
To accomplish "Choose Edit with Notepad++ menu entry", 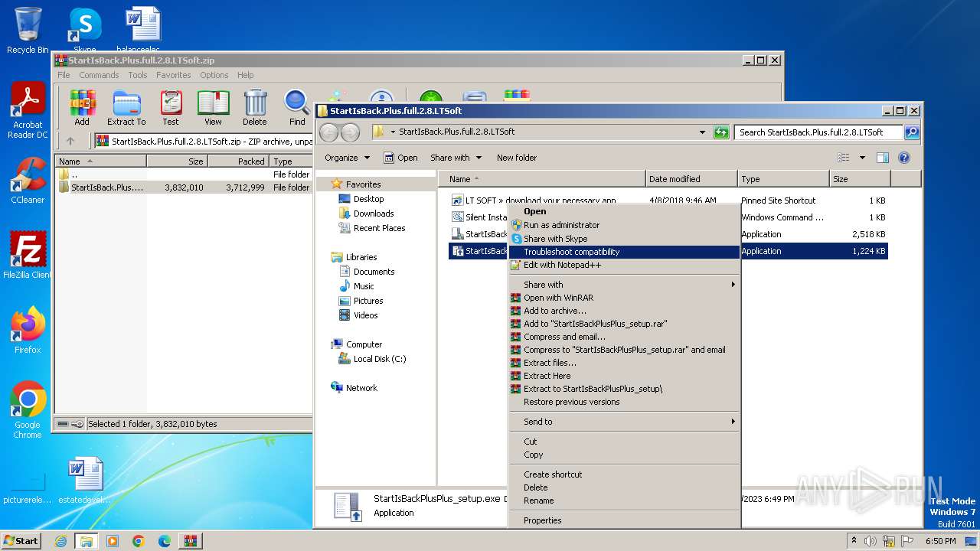I will point(624,265).
